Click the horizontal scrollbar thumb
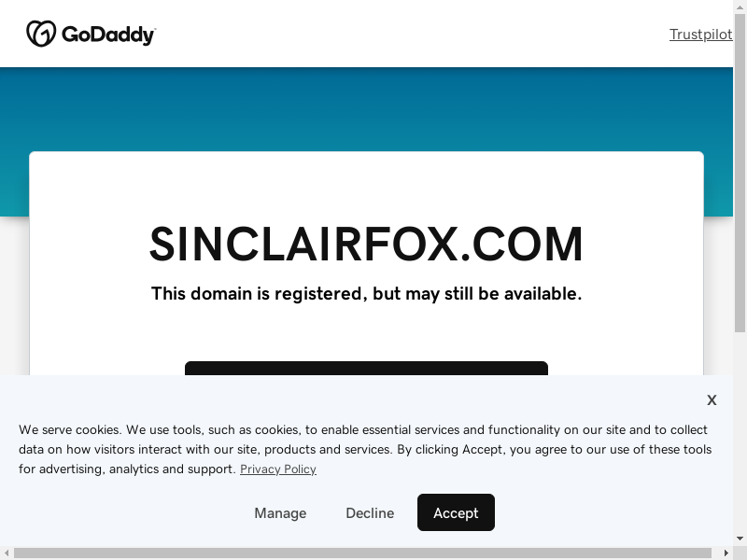The width and height of the screenshot is (747, 560). coord(362,553)
